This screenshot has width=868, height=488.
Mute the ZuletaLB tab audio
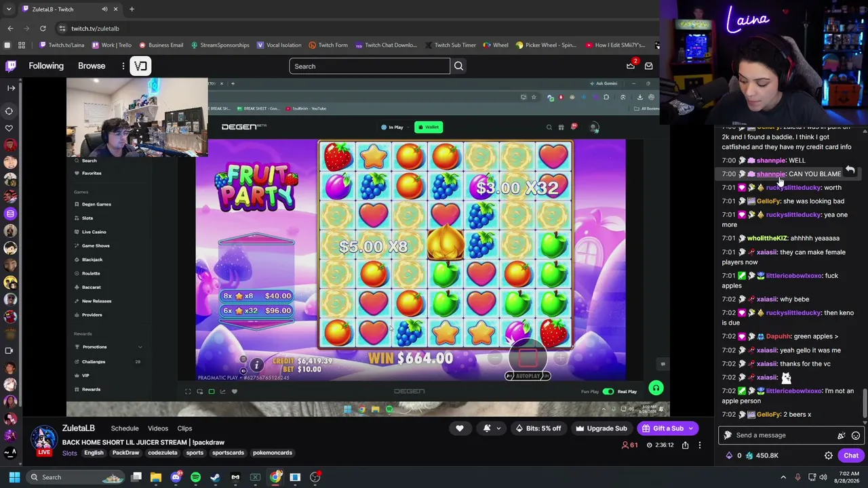tap(104, 9)
